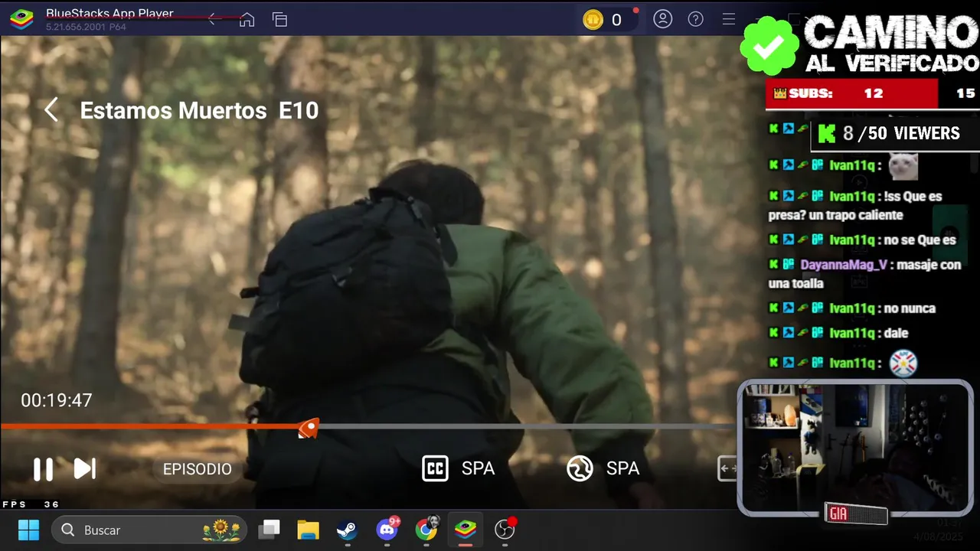Image resolution: width=980 pixels, height=551 pixels.
Task: Switch to Chrome on the taskbar
Action: 426,530
